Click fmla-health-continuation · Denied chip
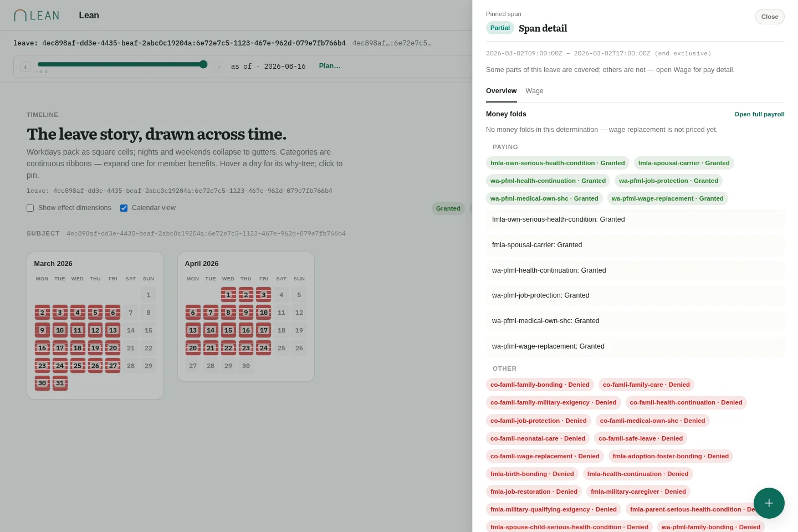The image size is (798, 532). 638,474
